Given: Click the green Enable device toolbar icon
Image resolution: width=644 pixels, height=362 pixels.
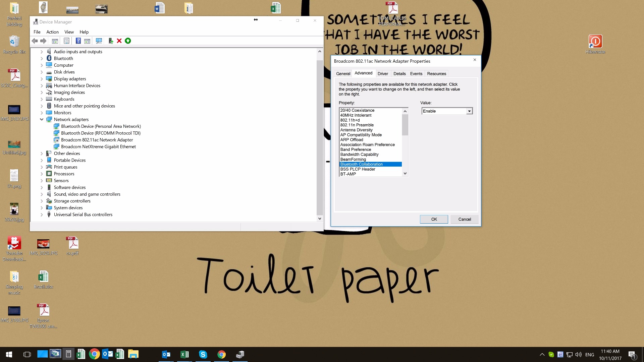Looking at the screenshot, I should (x=128, y=41).
